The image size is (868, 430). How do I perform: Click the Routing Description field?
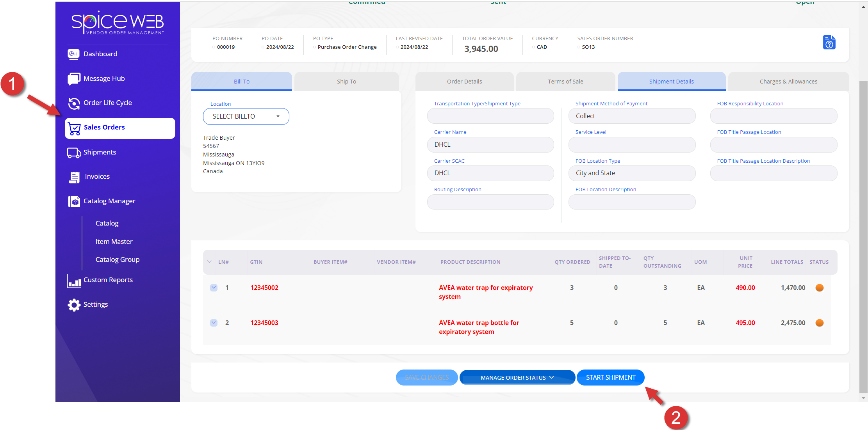tap(490, 202)
